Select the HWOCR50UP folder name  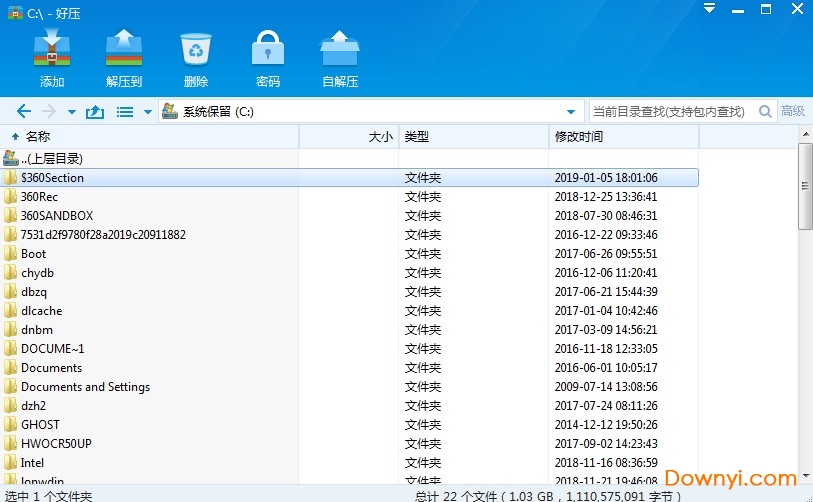[57, 444]
